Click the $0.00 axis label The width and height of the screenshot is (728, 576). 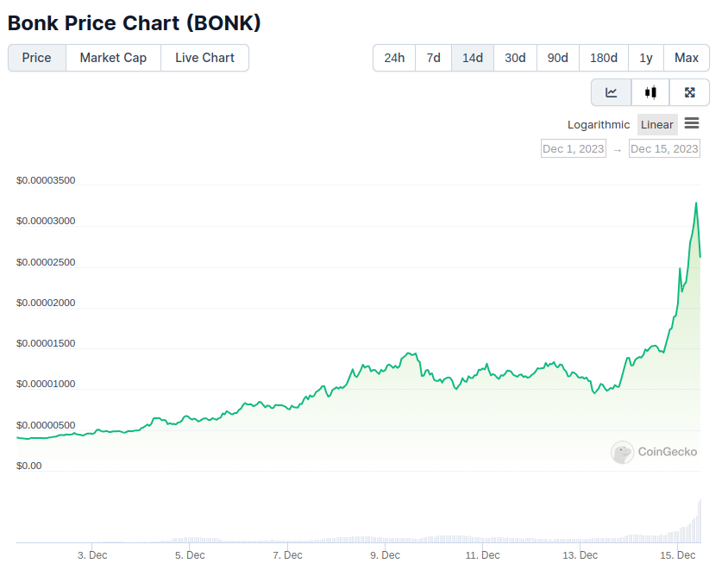28,466
